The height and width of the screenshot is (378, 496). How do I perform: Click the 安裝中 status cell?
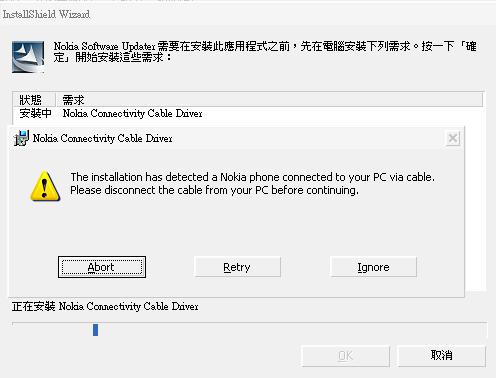coord(35,114)
